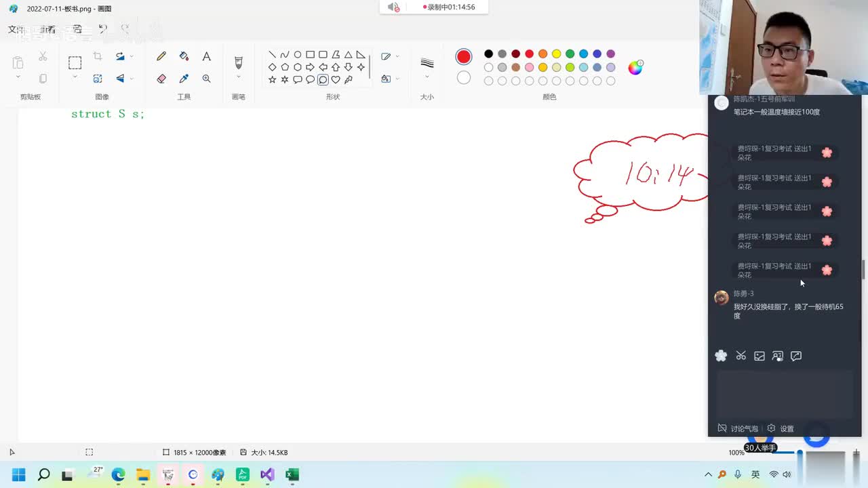
Task: Choose the right arrow shape
Action: coord(310,67)
